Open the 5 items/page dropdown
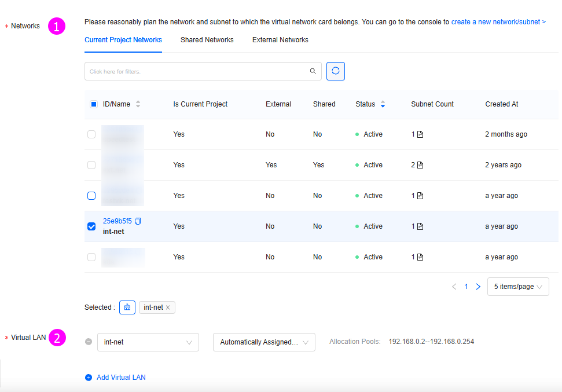The width and height of the screenshot is (562, 392). pyautogui.click(x=518, y=287)
